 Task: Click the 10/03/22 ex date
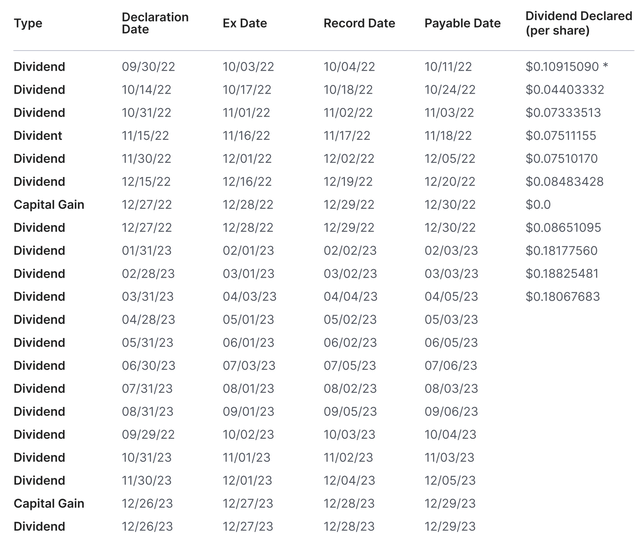[247, 67]
